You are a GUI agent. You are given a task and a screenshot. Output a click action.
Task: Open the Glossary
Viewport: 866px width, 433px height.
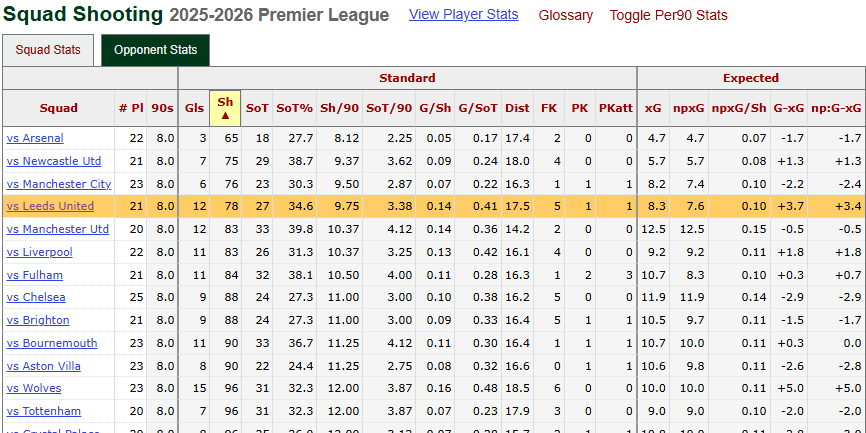point(565,15)
